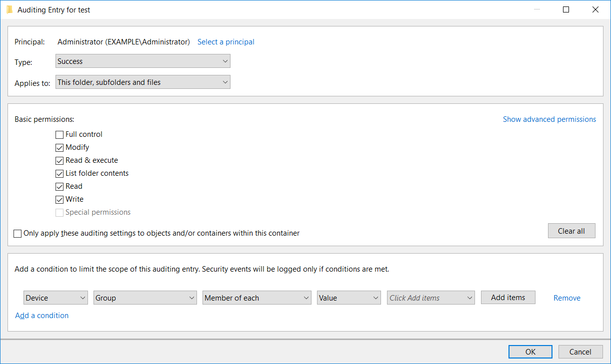
Task: Click the Clear all button
Action: (x=571, y=231)
